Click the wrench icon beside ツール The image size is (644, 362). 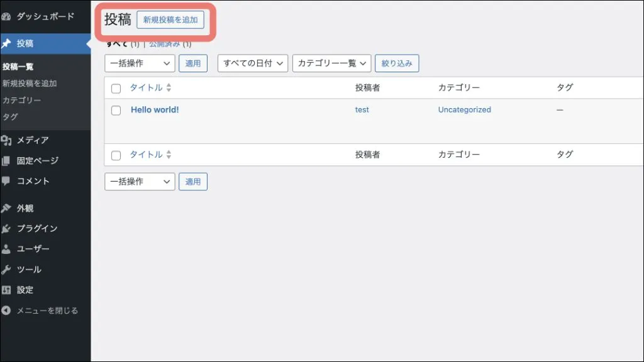6,270
